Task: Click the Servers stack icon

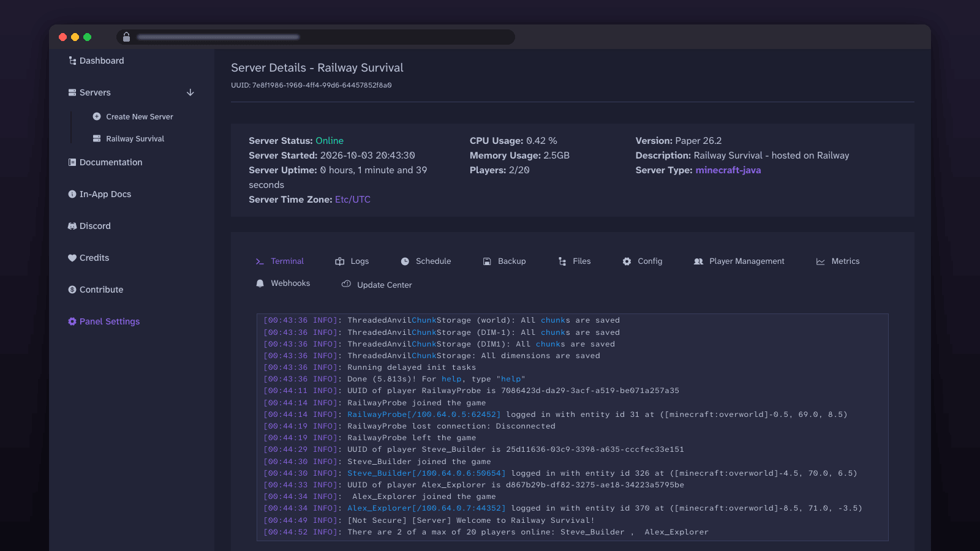Action: click(72, 92)
